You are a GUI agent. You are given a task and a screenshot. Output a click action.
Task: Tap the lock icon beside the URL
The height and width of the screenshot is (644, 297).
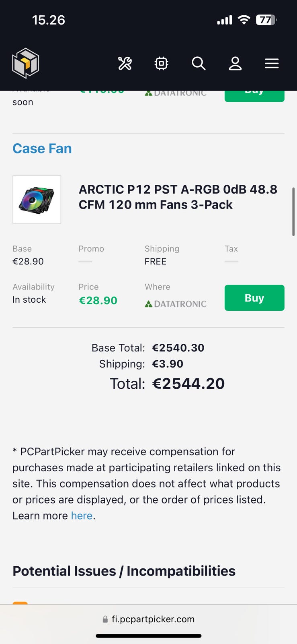click(105, 619)
